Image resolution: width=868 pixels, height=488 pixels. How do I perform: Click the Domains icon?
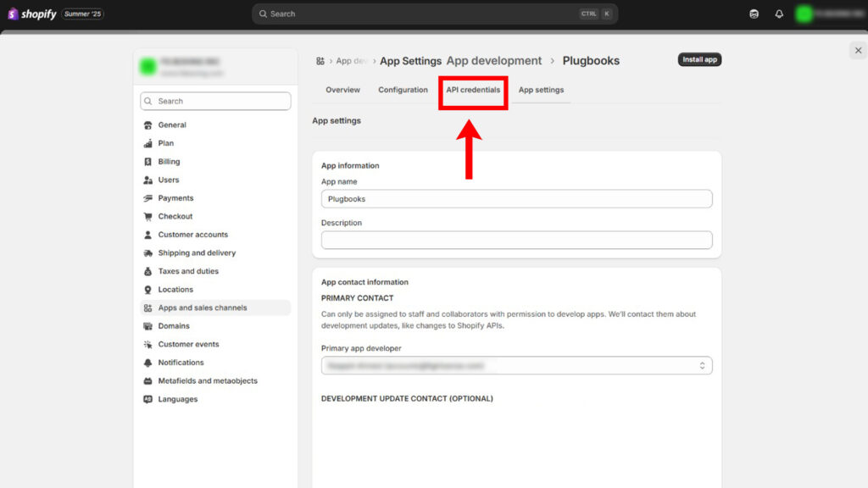(x=147, y=326)
